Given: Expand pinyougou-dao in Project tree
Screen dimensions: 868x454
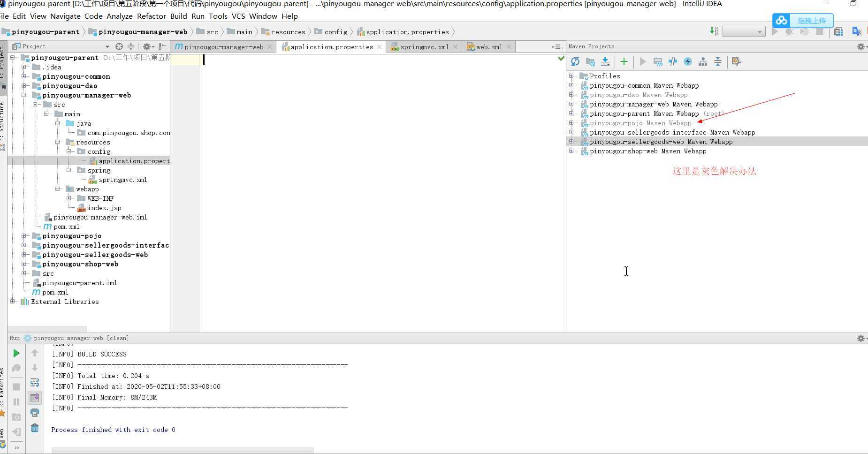Looking at the screenshot, I should pyautogui.click(x=24, y=86).
